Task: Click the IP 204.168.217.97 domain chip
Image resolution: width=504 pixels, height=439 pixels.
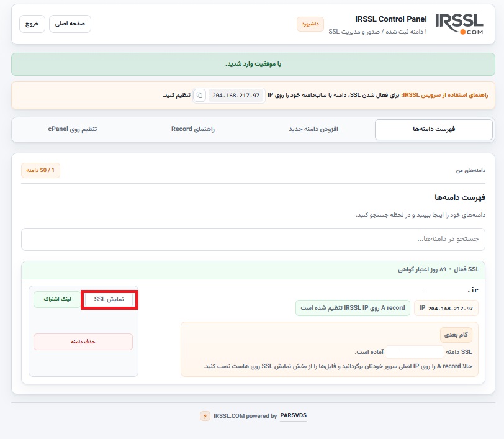Action: [446, 308]
